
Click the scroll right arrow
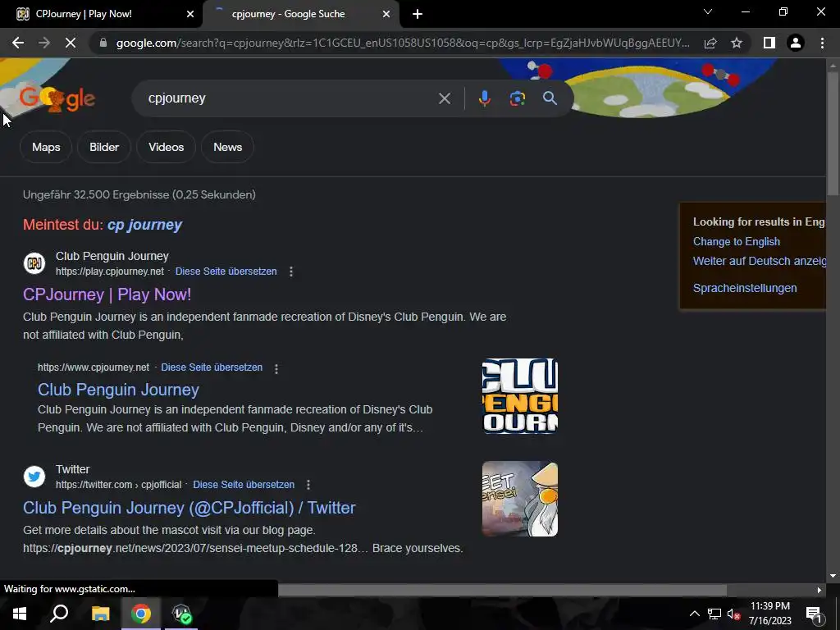click(819, 590)
